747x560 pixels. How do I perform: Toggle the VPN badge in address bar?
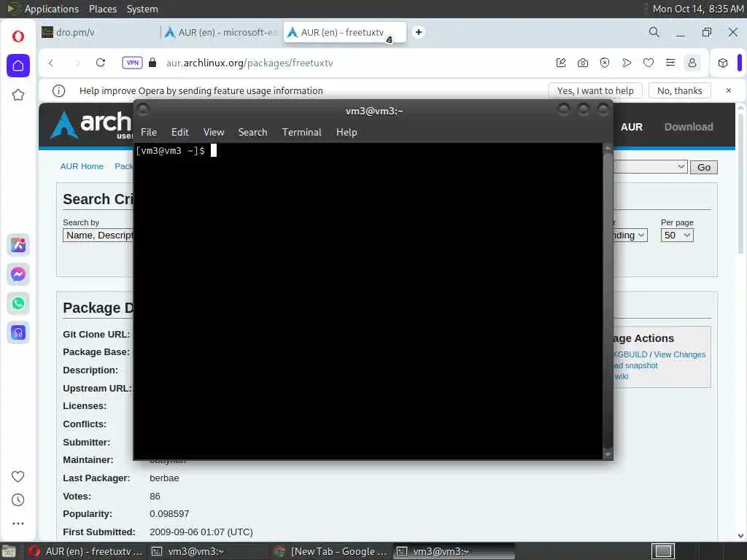[132, 63]
